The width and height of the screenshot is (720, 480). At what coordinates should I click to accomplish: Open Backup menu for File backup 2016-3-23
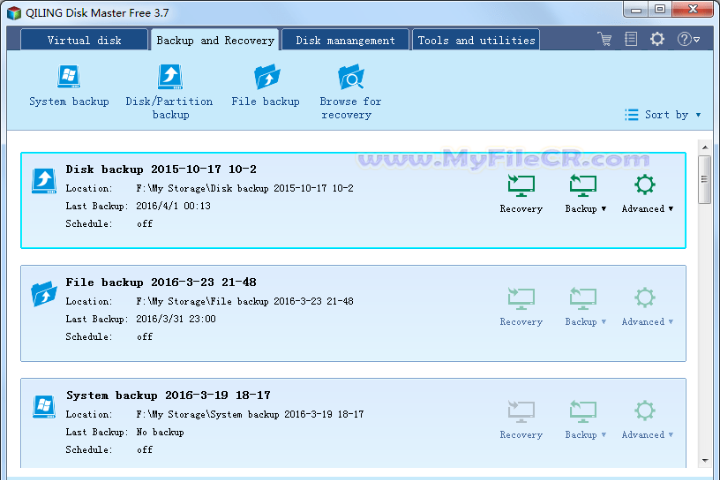pos(585,306)
